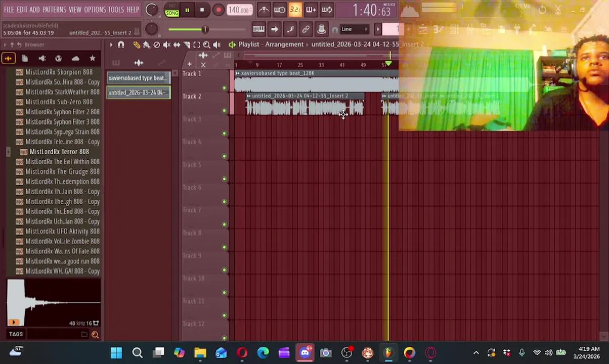Select MistLordRx UFO Aktivity 808 sample
This screenshot has height=364, width=609.
click(62, 231)
